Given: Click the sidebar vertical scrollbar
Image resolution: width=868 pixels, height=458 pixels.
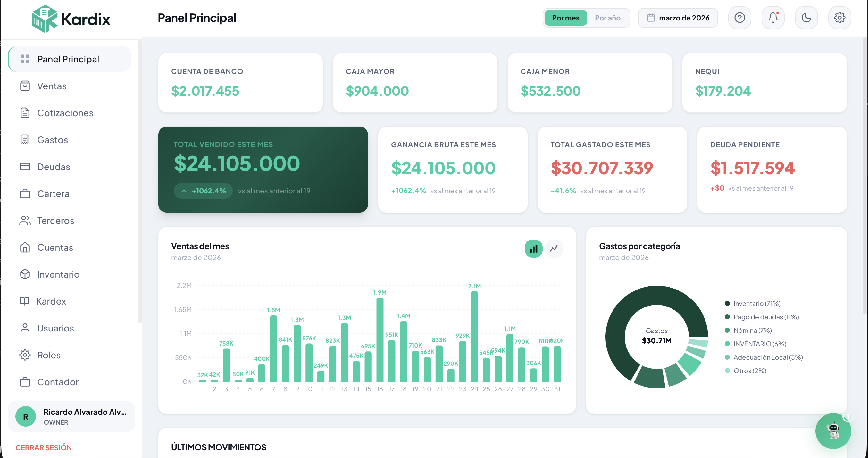Looking at the screenshot, I should click(139, 182).
